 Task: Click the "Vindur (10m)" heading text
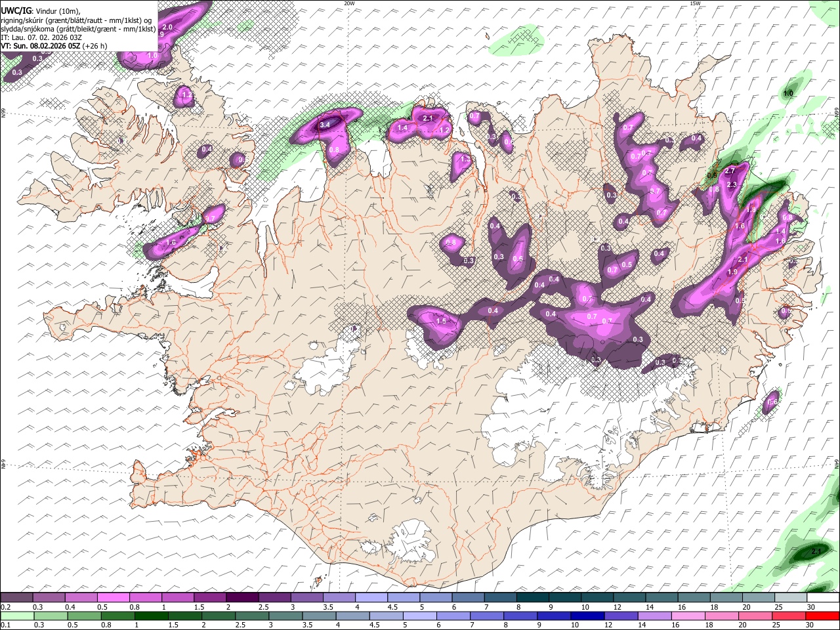(56, 10)
